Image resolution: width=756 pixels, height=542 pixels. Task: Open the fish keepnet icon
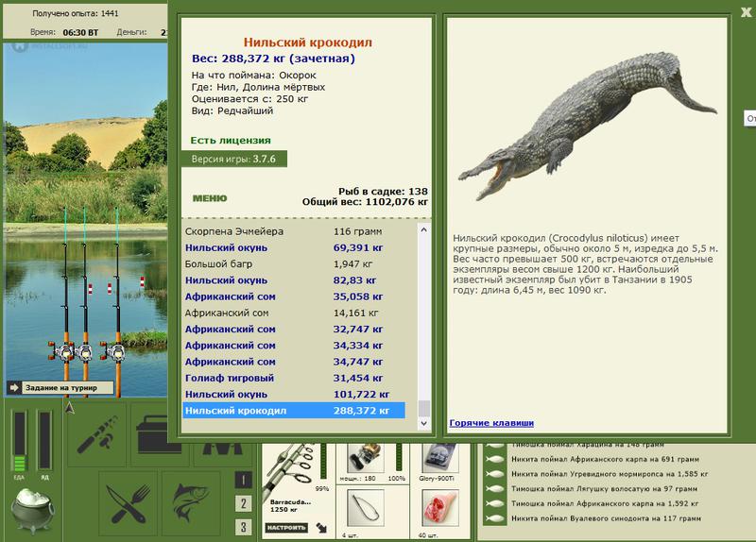click(x=191, y=504)
